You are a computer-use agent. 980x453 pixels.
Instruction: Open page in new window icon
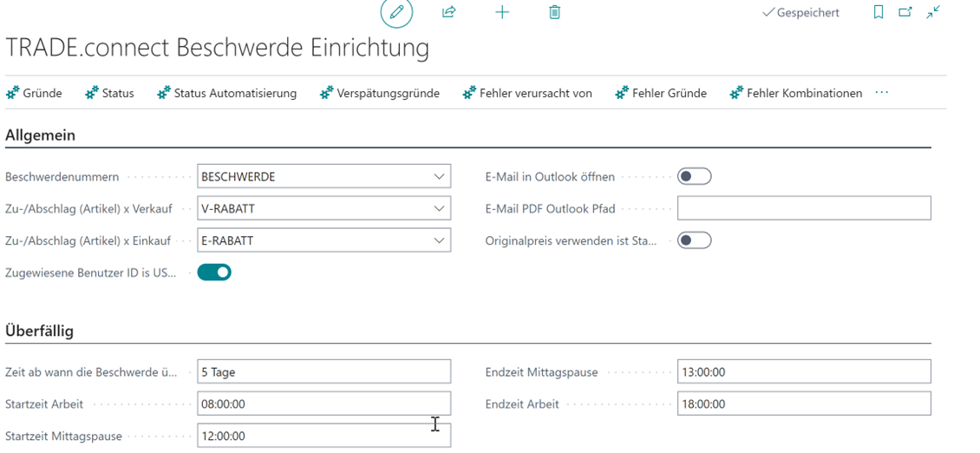tap(905, 12)
